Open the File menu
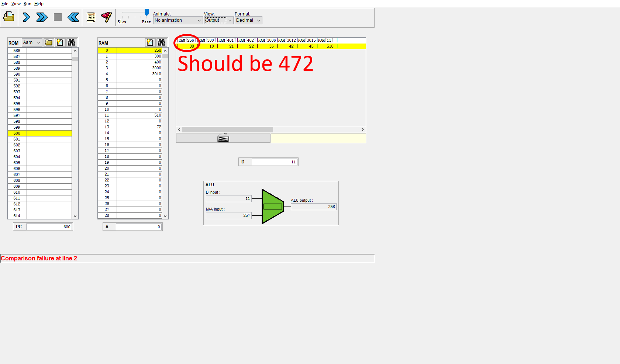The height and width of the screenshot is (364, 620). coord(5,4)
